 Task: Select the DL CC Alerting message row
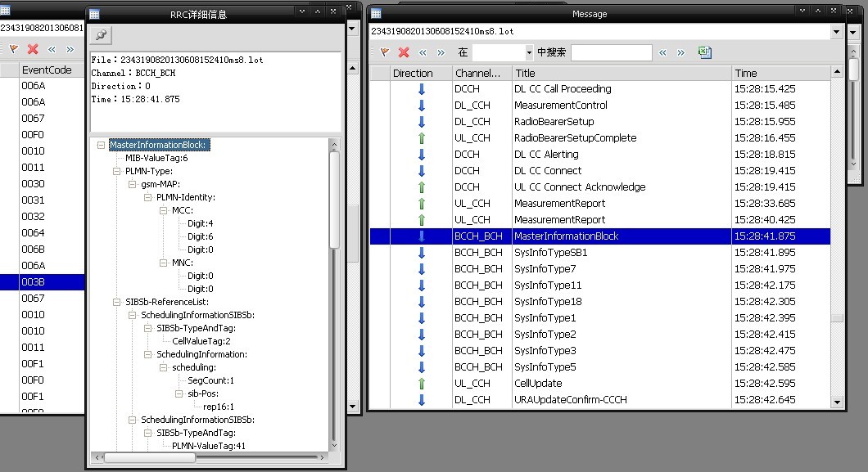tap(600, 155)
